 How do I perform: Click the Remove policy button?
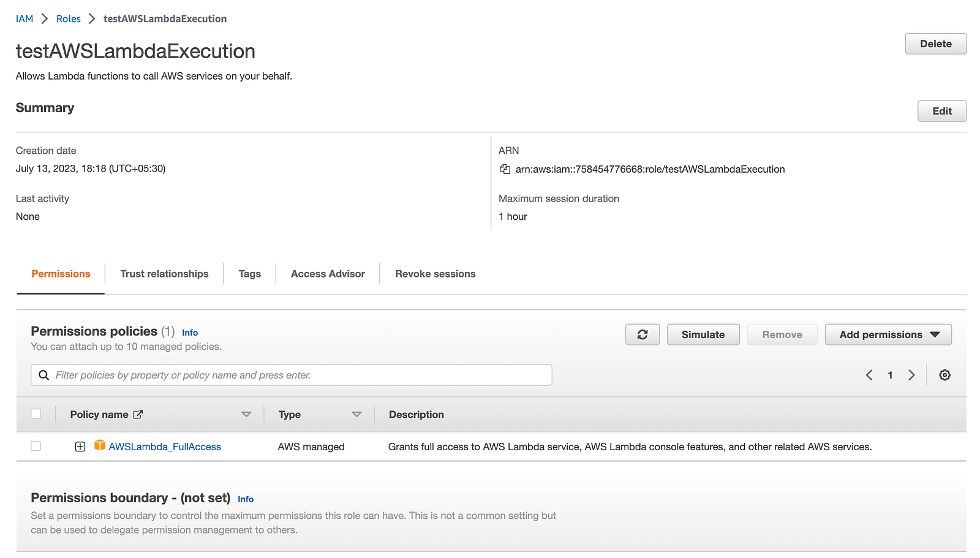pos(782,334)
